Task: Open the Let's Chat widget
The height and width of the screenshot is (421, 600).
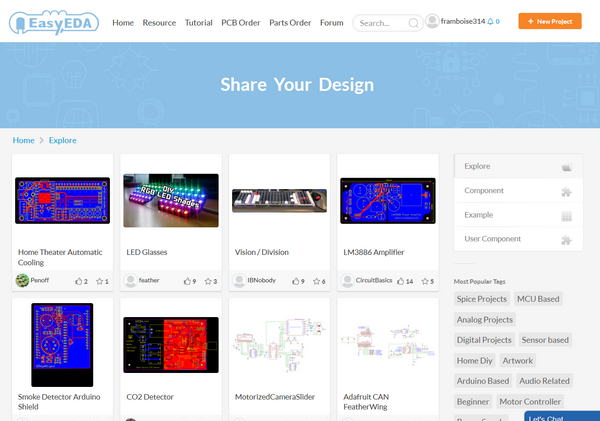Action: click(562, 416)
